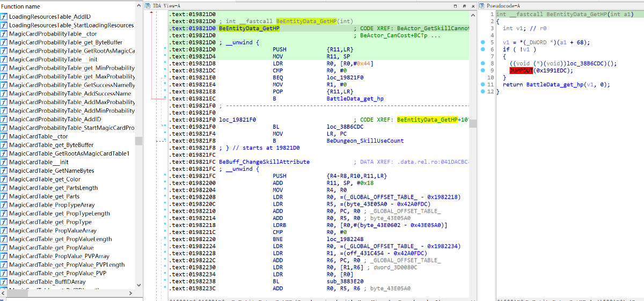This screenshot has width=644, height=301.
Task: Click the function icon beside MagicCardProbabilityTable__init
Action: 4,60
